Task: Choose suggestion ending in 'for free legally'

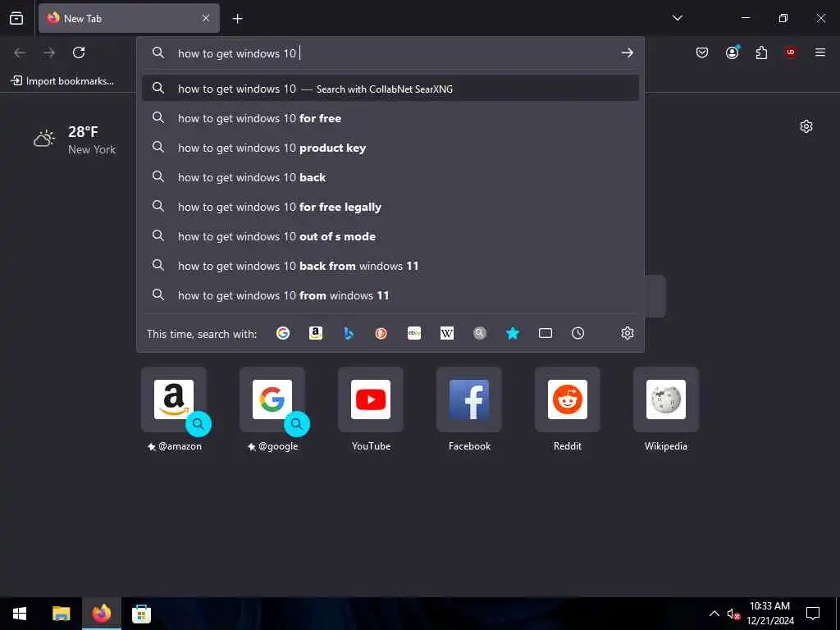Action: click(x=390, y=206)
